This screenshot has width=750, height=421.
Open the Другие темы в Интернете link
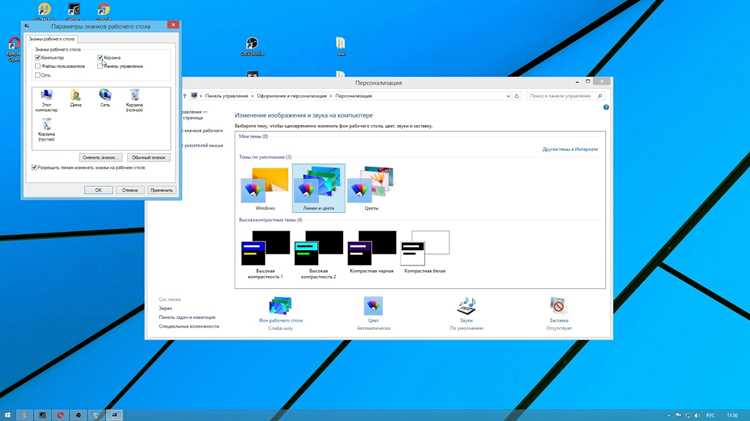pyautogui.click(x=570, y=149)
